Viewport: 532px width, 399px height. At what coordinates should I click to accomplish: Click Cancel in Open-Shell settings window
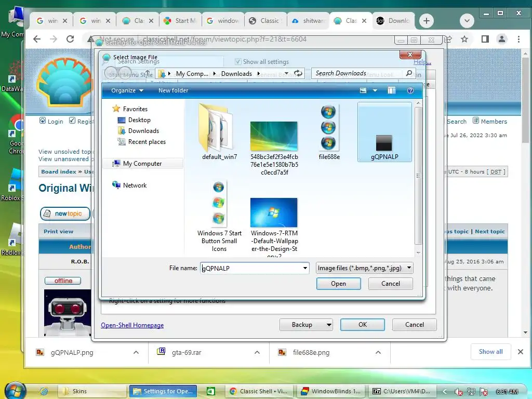point(414,325)
